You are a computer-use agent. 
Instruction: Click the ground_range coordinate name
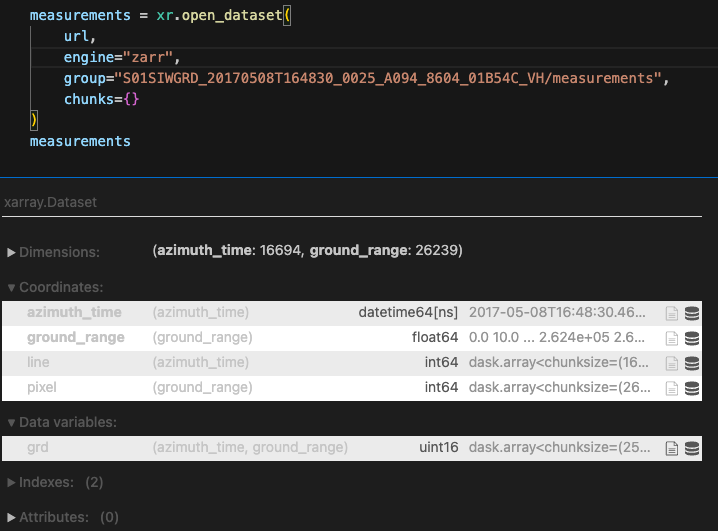click(76, 337)
